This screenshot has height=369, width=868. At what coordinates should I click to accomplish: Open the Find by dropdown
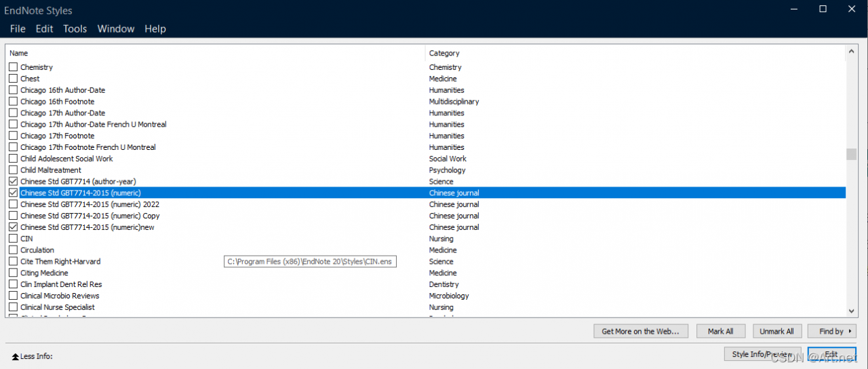[833, 331]
